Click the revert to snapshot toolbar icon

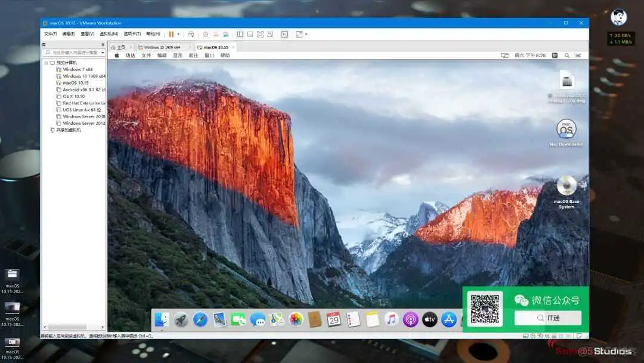click(x=216, y=34)
